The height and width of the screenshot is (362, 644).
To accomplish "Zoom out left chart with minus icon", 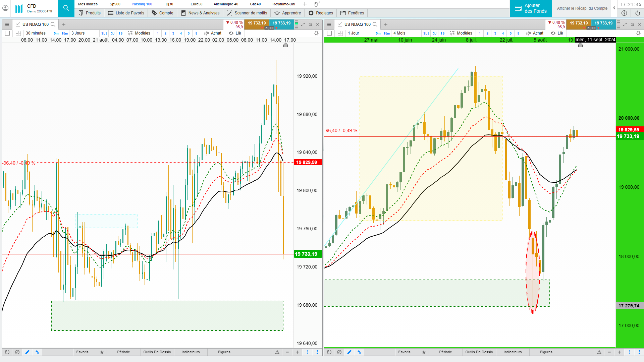I will pyautogui.click(x=287, y=352).
